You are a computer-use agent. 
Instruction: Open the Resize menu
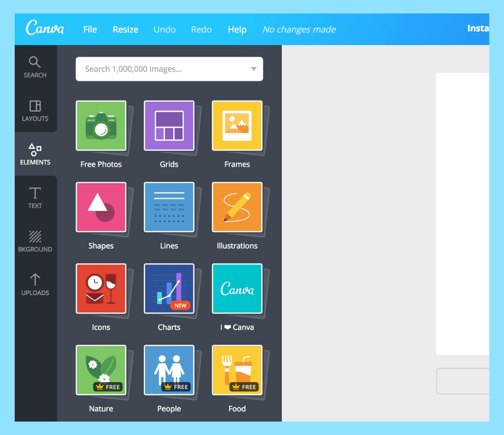(125, 30)
